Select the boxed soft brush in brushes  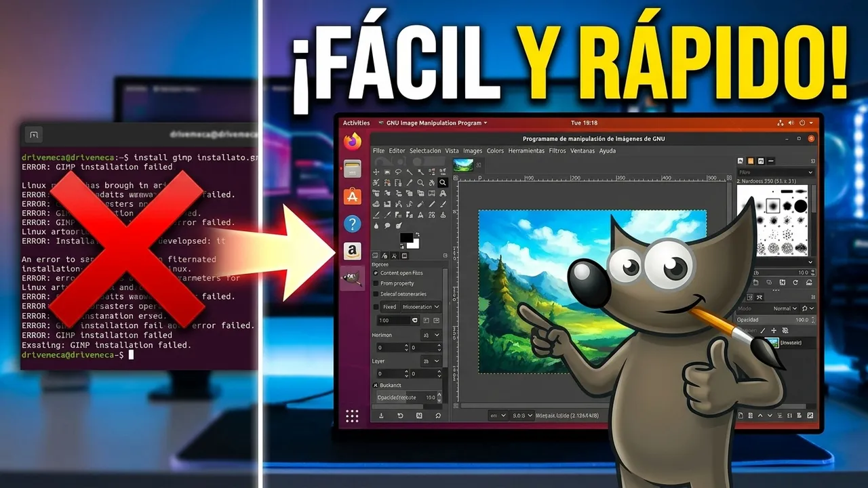click(x=772, y=205)
